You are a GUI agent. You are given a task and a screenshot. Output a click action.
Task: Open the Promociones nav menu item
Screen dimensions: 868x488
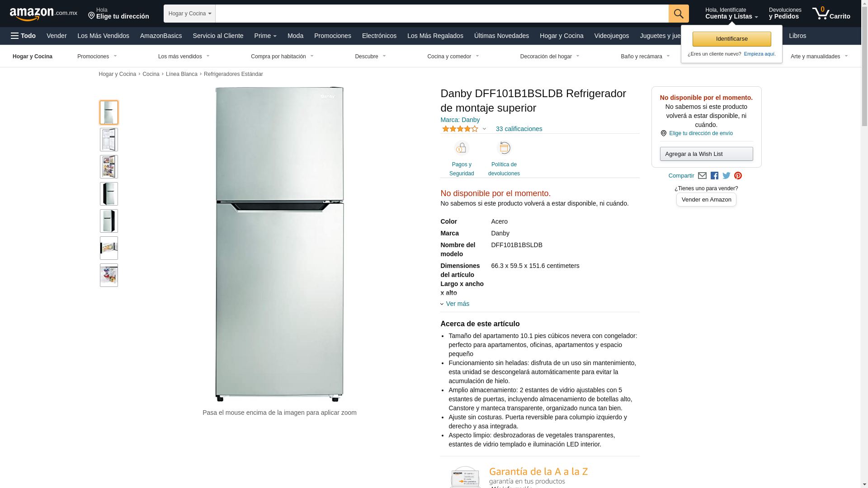click(332, 36)
